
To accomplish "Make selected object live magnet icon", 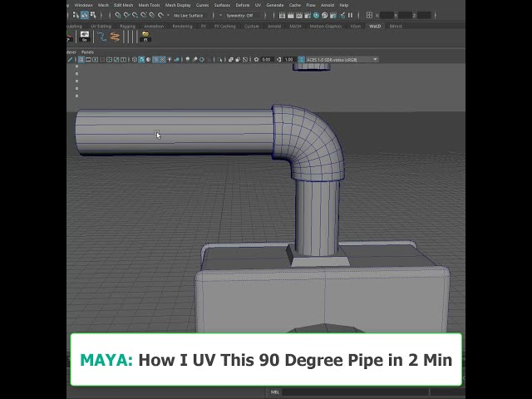I will point(160,15).
